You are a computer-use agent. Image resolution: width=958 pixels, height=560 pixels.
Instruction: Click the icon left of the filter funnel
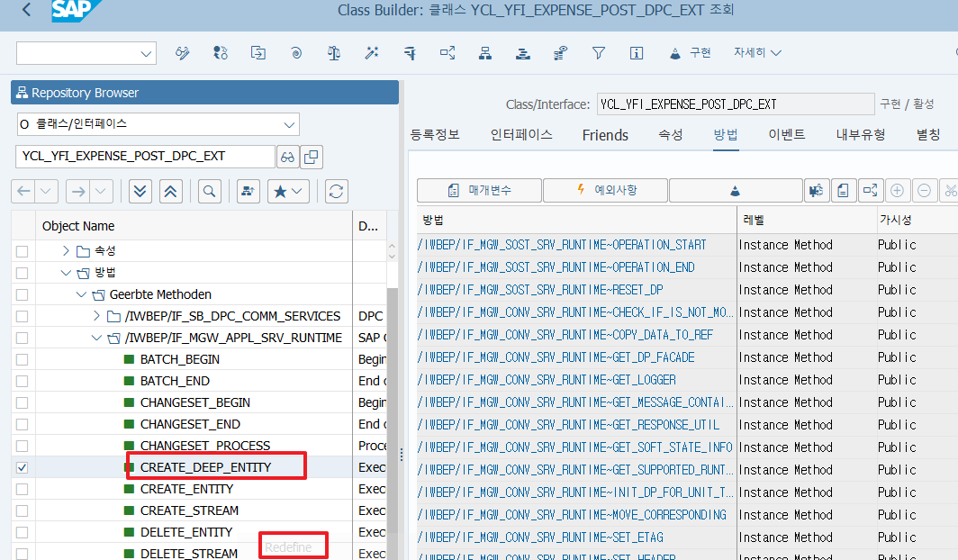[561, 53]
